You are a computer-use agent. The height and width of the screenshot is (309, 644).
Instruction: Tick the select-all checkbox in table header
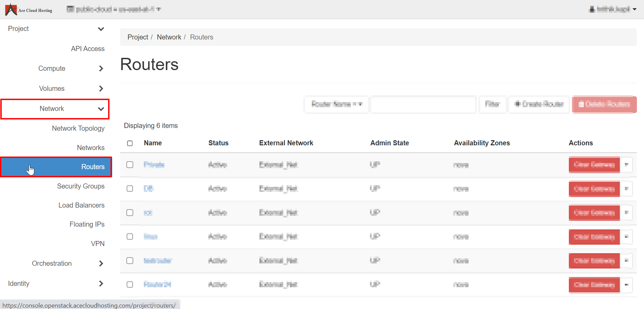(130, 143)
